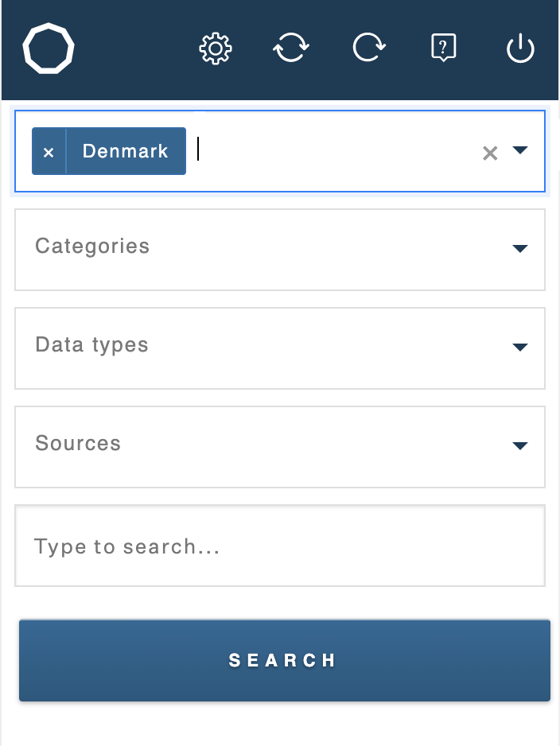Click the power logout icon

point(520,48)
